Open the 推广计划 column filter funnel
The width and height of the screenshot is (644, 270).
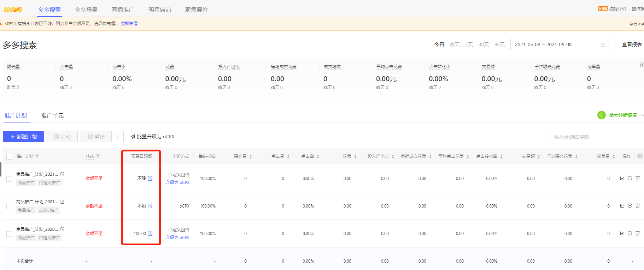coord(37,156)
